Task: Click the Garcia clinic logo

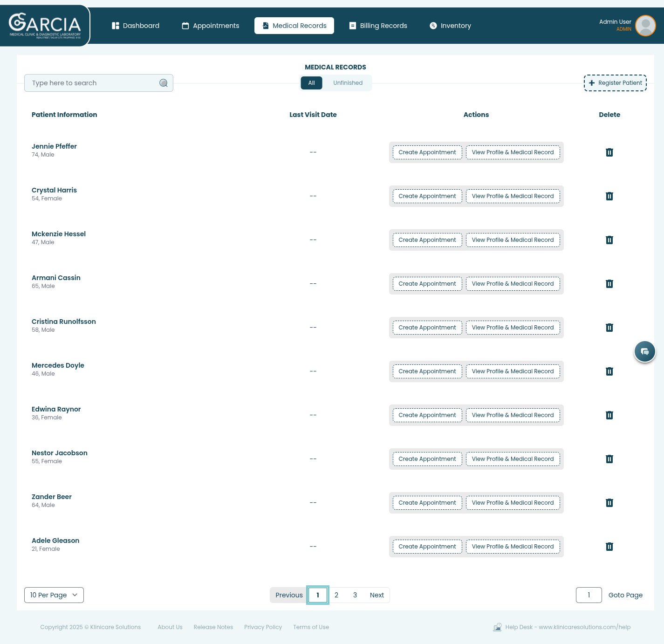Action: (45, 26)
